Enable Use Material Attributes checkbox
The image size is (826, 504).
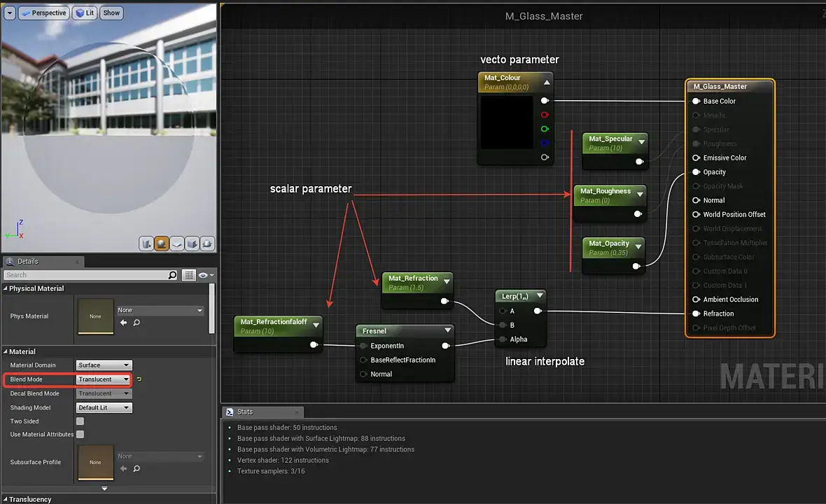pyautogui.click(x=80, y=434)
